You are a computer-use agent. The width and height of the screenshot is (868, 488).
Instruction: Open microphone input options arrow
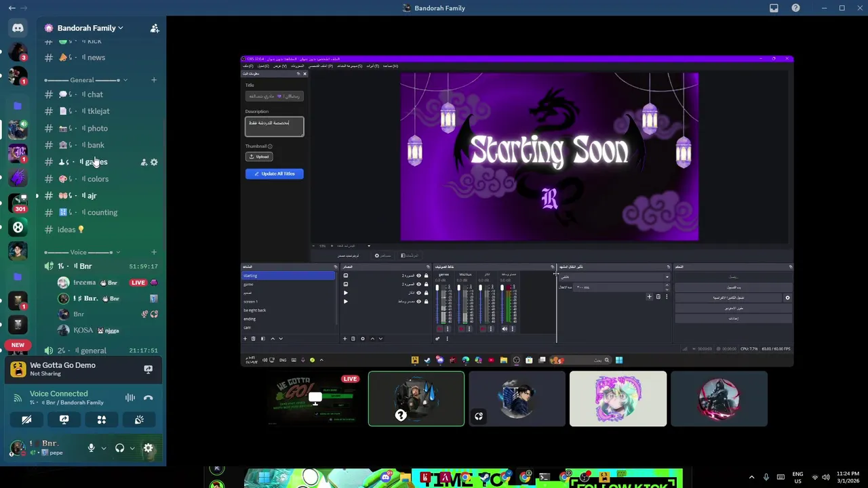[x=104, y=448]
